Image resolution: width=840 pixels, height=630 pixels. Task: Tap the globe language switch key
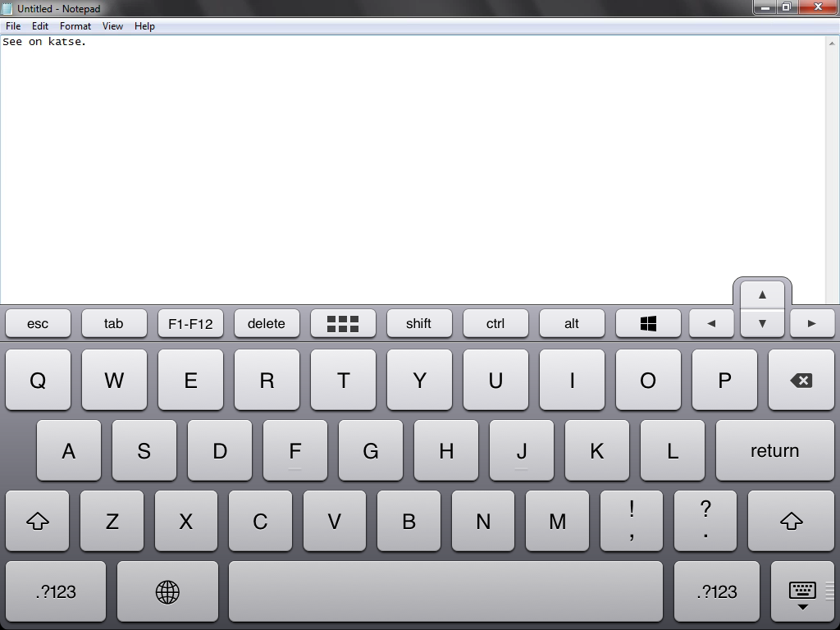(167, 591)
